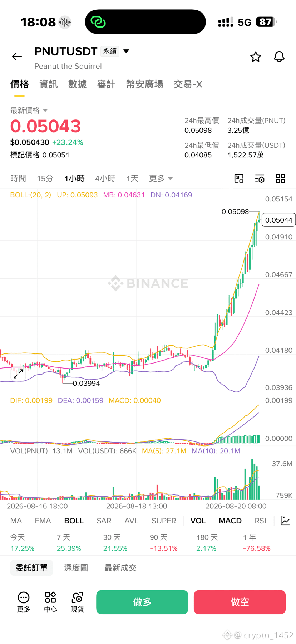Tap the 90 天 -13.51% performance value
Screen dimensions: 296x644
[x=163, y=543]
